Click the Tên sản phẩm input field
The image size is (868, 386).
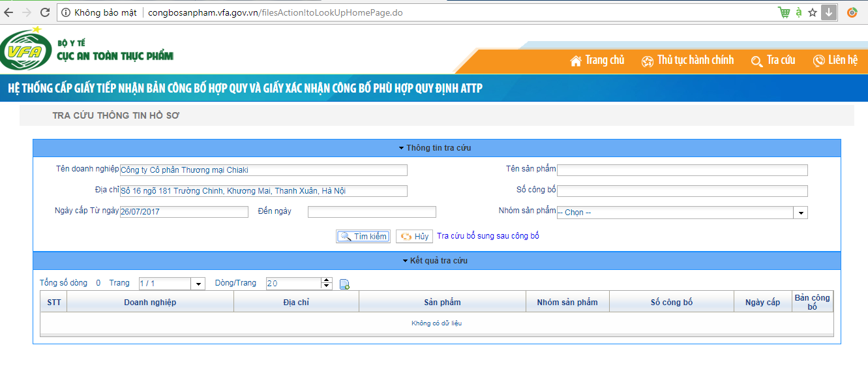click(x=682, y=170)
